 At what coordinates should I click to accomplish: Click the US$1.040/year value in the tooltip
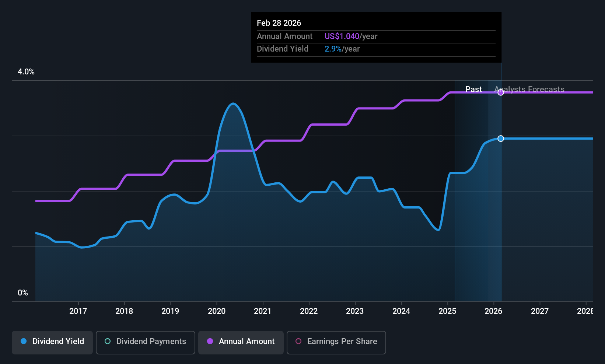[x=342, y=36]
